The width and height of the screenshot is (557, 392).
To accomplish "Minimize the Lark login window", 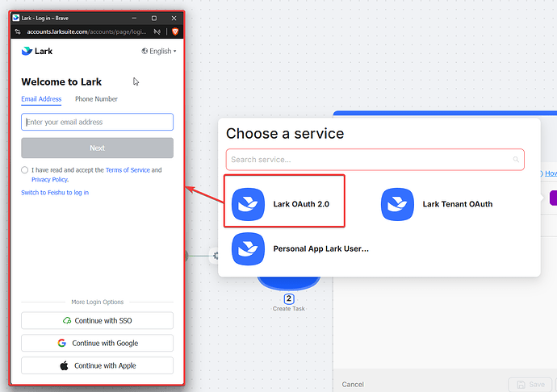I will pyautogui.click(x=134, y=18).
